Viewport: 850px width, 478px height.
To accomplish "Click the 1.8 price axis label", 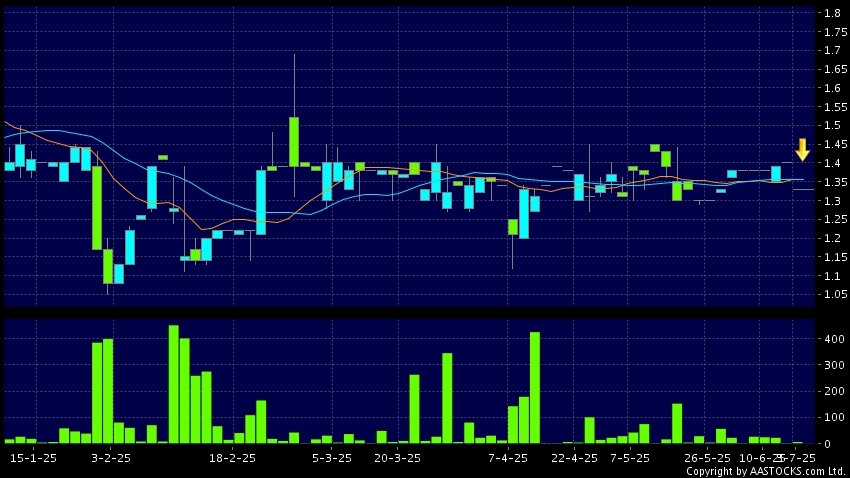I will click(x=833, y=13).
